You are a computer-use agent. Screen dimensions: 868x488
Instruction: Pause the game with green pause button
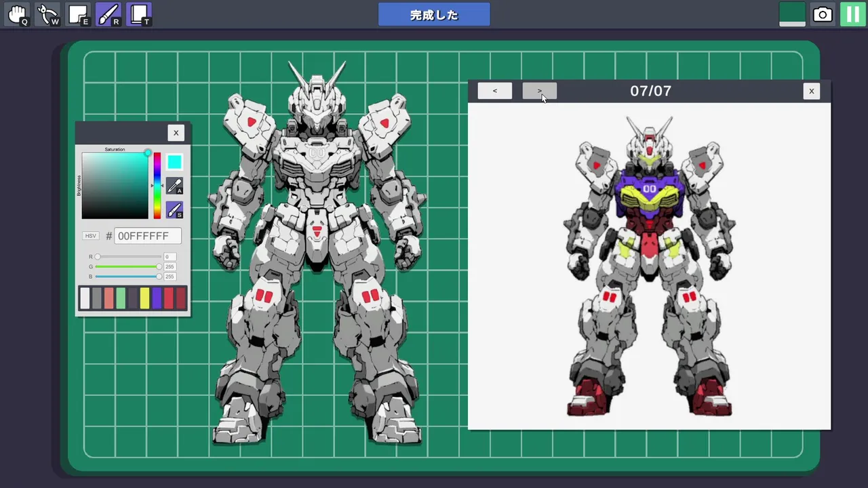click(852, 14)
